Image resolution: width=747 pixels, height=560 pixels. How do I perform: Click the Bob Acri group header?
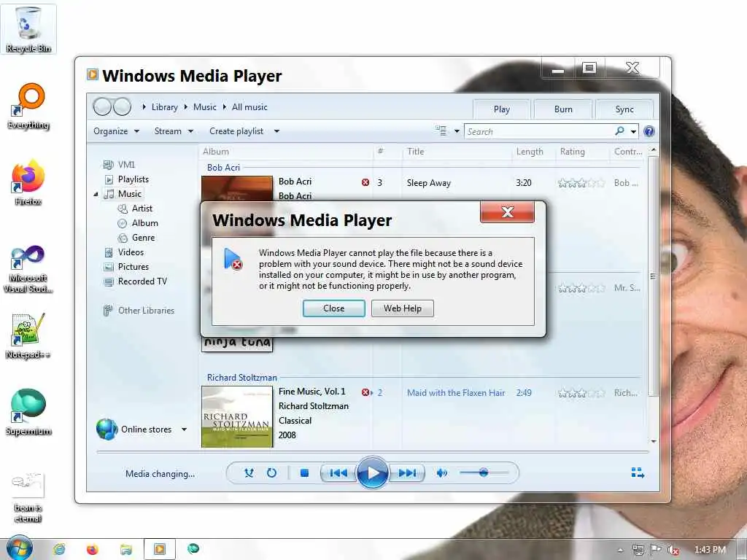pyautogui.click(x=223, y=168)
